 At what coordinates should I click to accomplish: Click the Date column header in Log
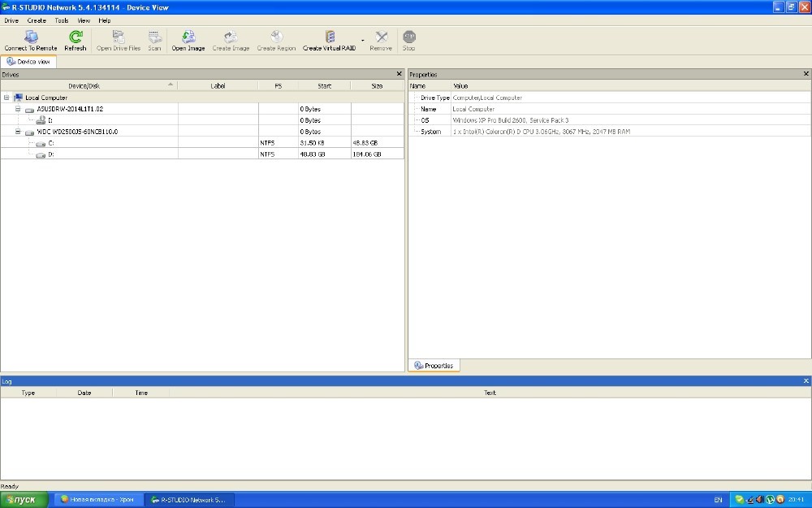pyautogui.click(x=84, y=393)
